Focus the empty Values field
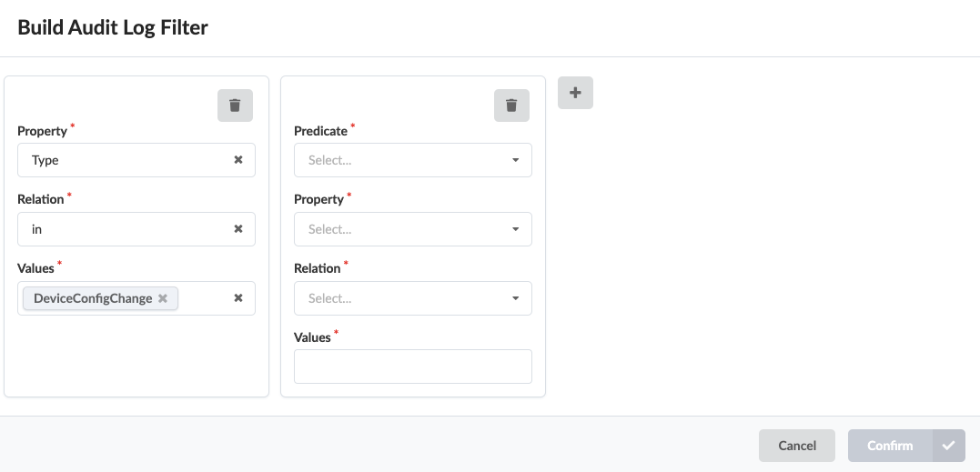 click(x=412, y=367)
